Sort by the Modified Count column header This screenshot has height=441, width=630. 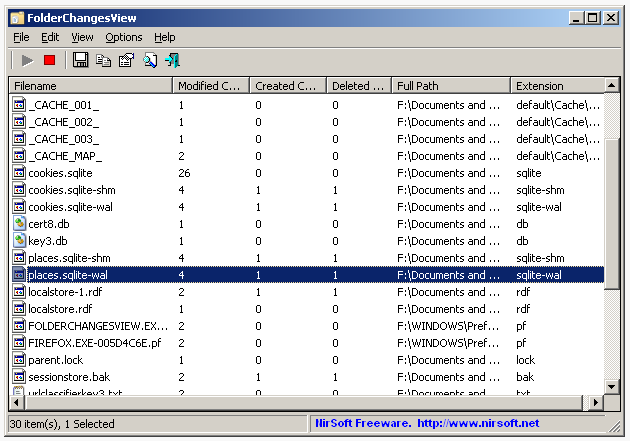tap(211, 86)
